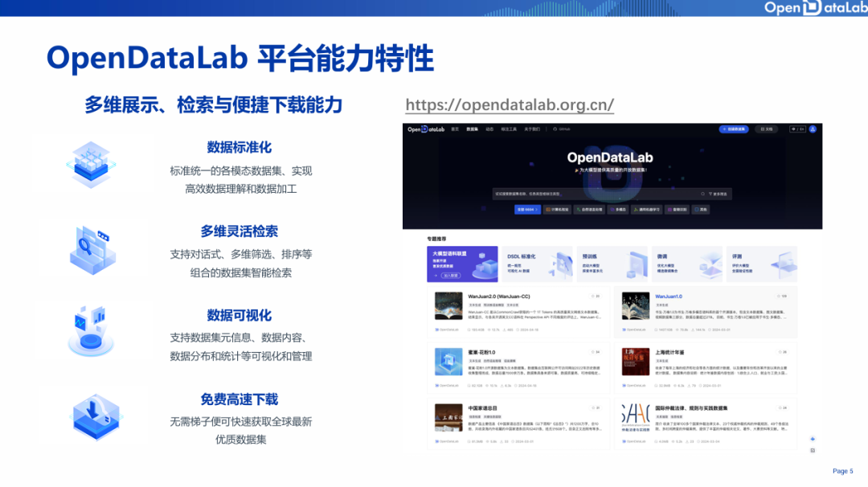Select the blue 全部 category chip
Image resolution: width=868 pixels, height=487 pixels.
click(527, 210)
